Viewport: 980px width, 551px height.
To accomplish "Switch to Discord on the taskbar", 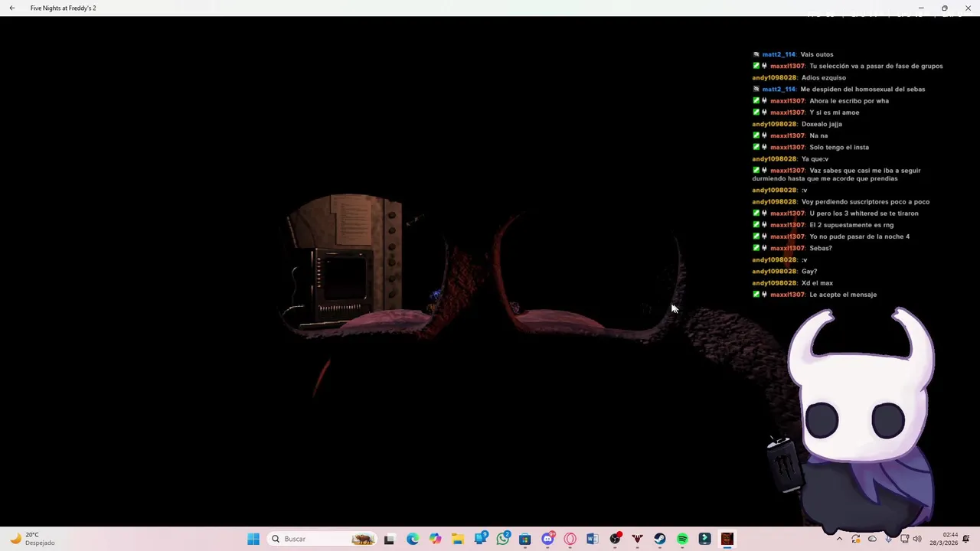I will coord(547,539).
